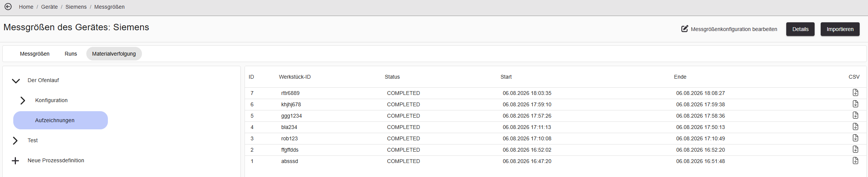The width and height of the screenshot is (868, 177).
Task: Click the edit pencil icon for Messgrößenkonfiguration
Action: click(684, 29)
